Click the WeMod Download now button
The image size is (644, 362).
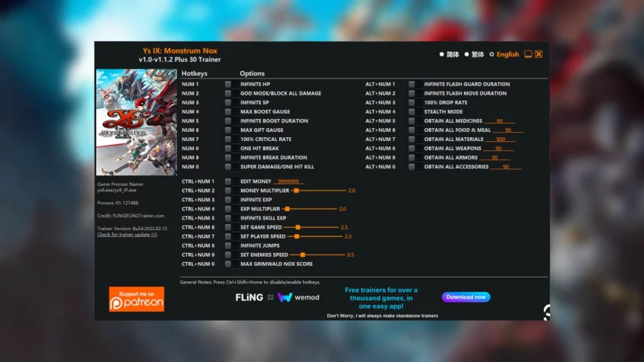(x=465, y=297)
